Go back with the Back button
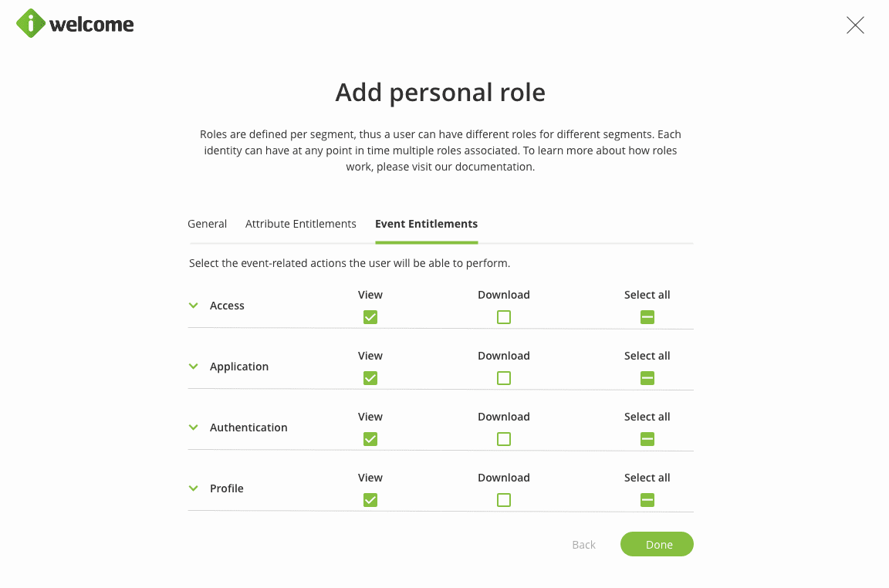The width and height of the screenshot is (889, 588). point(583,545)
